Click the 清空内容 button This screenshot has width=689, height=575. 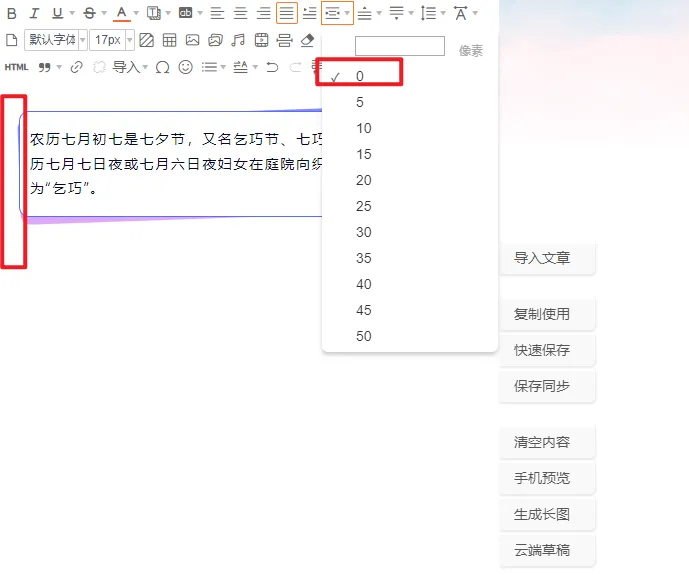pos(548,442)
